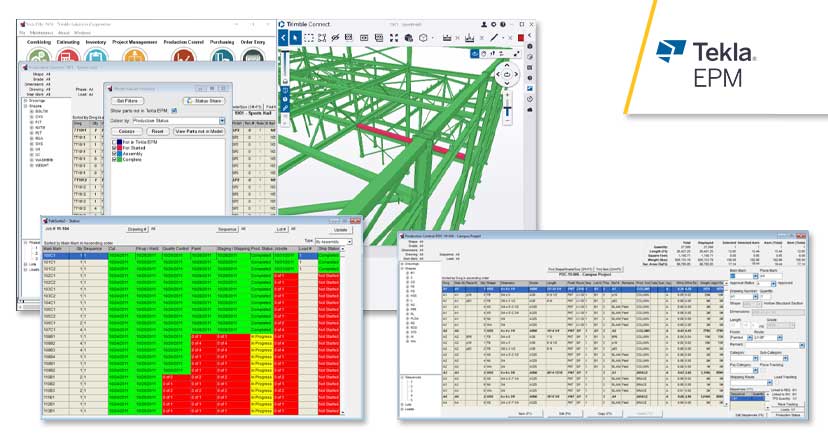Select the pointer tool in Trimble Connect

point(296,38)
